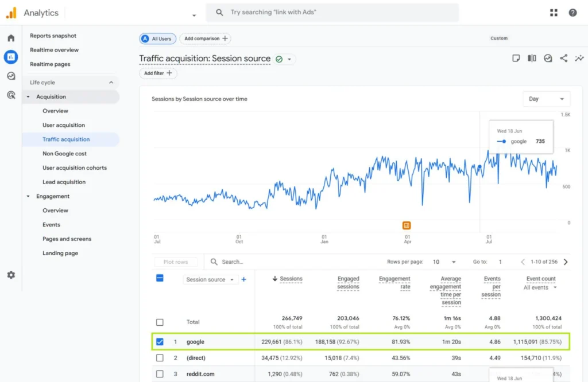Open the Home icon in sidebar

click(x=11, y=38)
